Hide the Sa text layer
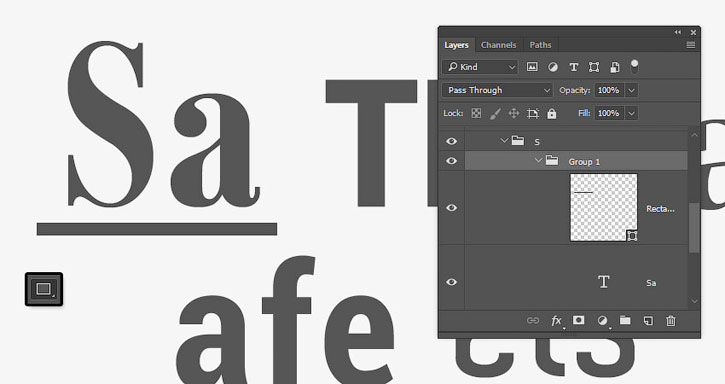Screen dimensions: 725x384 452,282
